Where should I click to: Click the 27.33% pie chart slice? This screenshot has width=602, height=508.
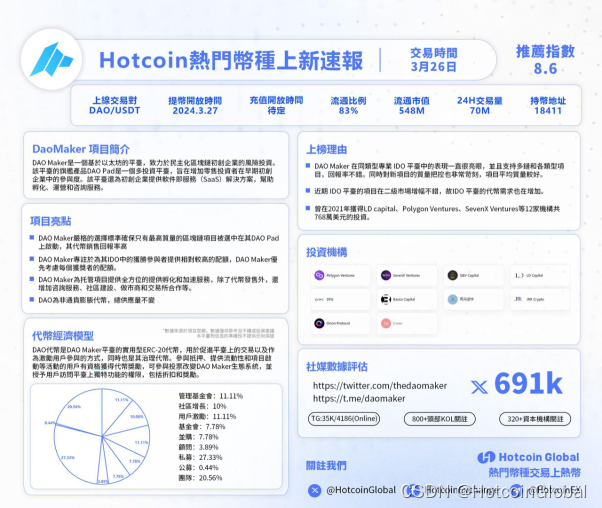click(79, 455)
